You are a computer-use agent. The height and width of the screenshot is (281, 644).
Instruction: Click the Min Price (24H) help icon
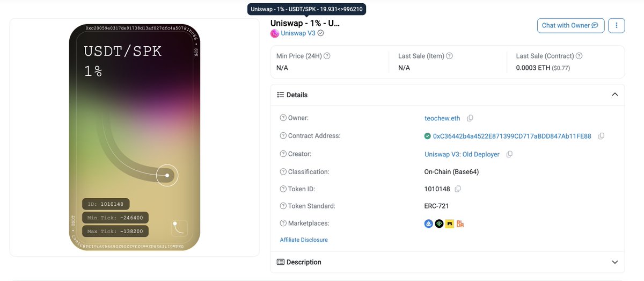coord(327,56)
